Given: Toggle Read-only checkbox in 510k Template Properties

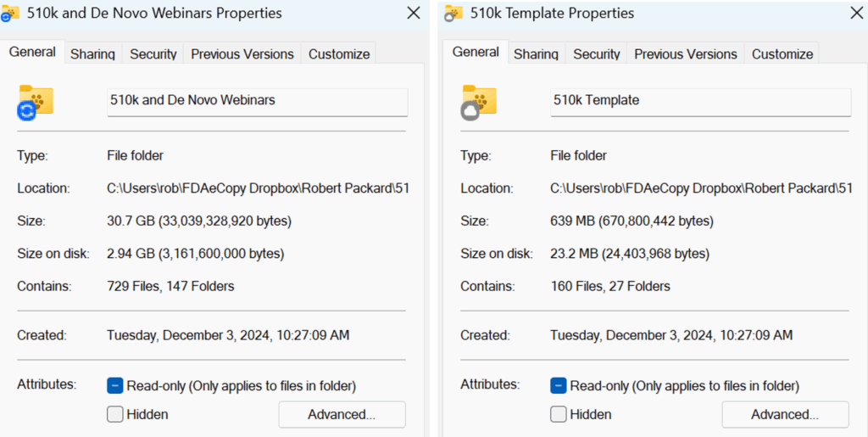Looking at the screenshot, I should tap(559, 386).
